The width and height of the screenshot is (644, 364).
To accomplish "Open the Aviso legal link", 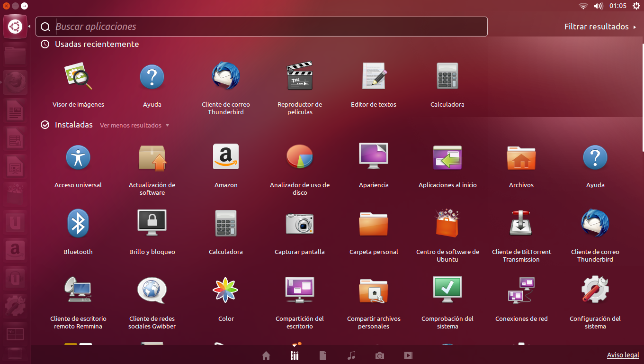I will (623, 355).
